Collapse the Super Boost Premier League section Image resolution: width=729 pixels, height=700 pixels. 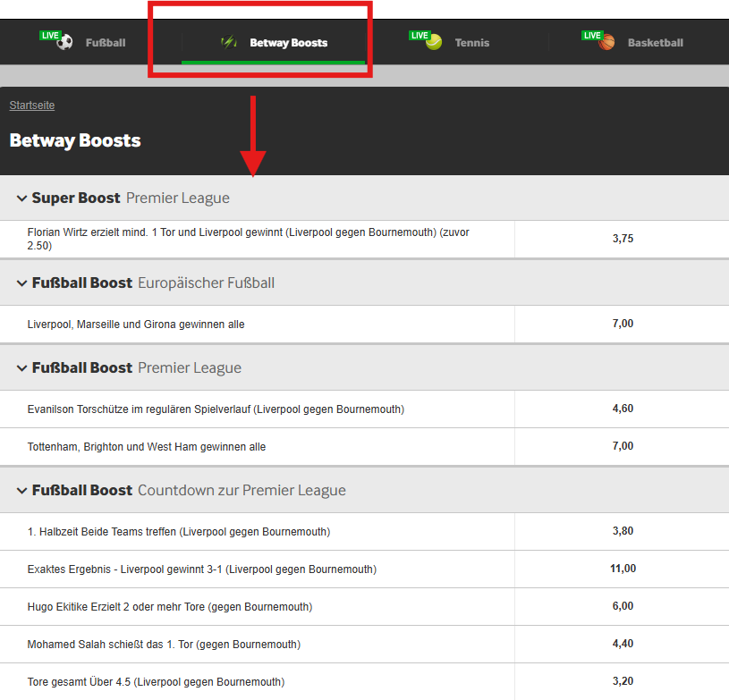tap(21, 198)
